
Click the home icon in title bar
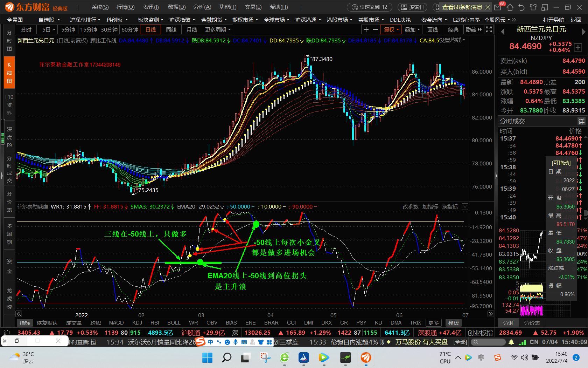(510, 7)
